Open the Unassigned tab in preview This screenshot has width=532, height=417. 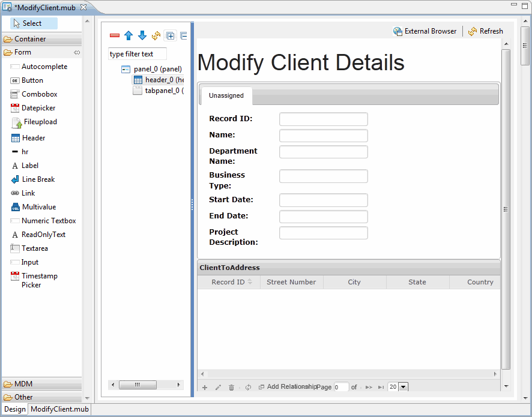coord(226,95)
